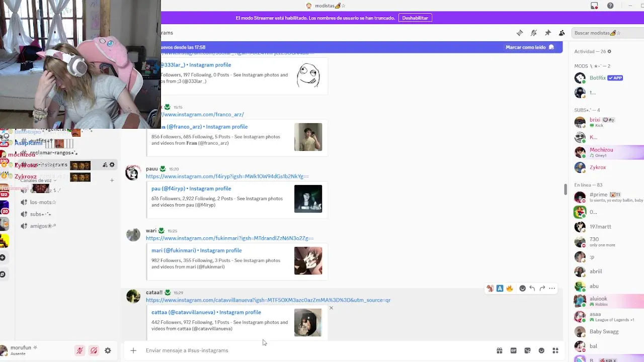Screen dimensions: 644x362
Task: Toggle headphone deafen in user panel
Action: coord(94,351)
